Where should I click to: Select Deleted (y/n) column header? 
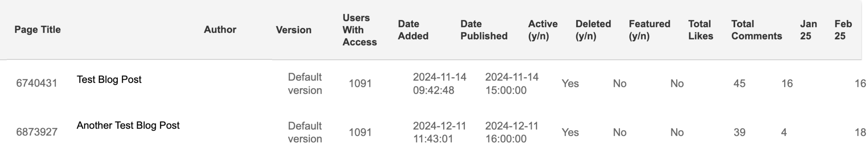[593, 30]
